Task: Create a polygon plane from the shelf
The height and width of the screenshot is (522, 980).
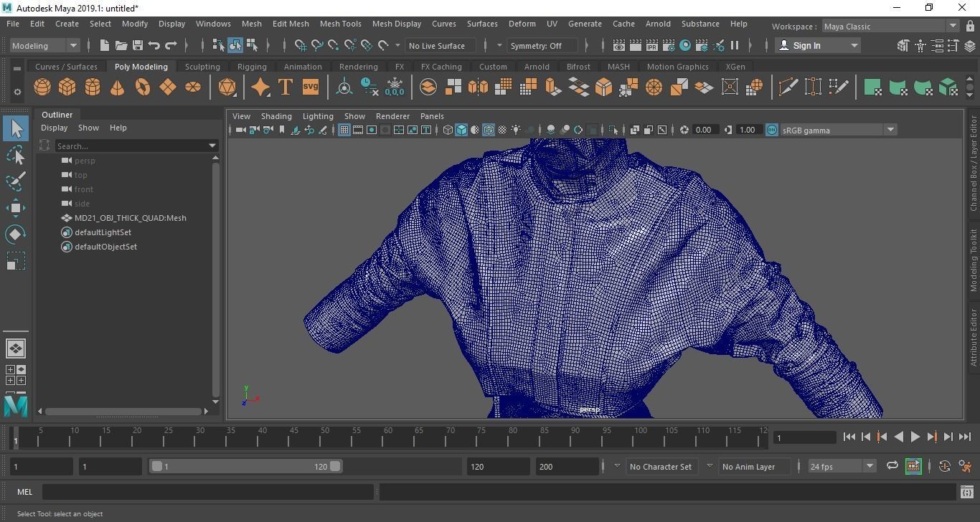Action: (x=167, y=87)
